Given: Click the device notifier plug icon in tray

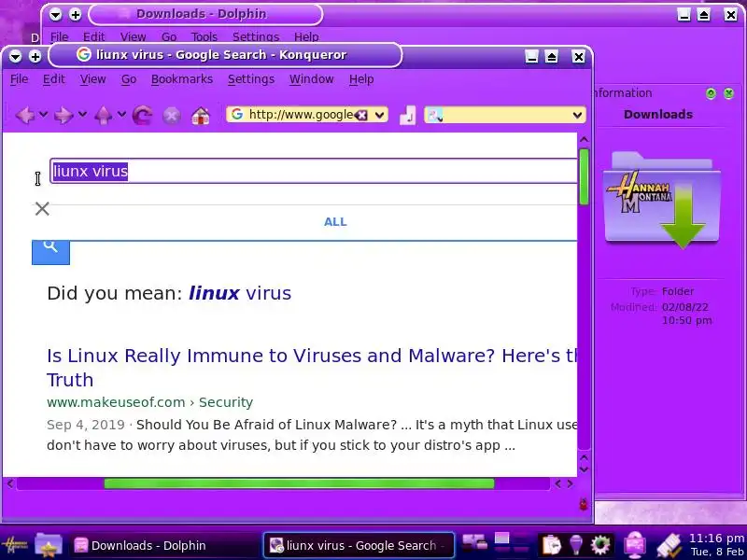Looking at the screenshot, I should (669, 545).
